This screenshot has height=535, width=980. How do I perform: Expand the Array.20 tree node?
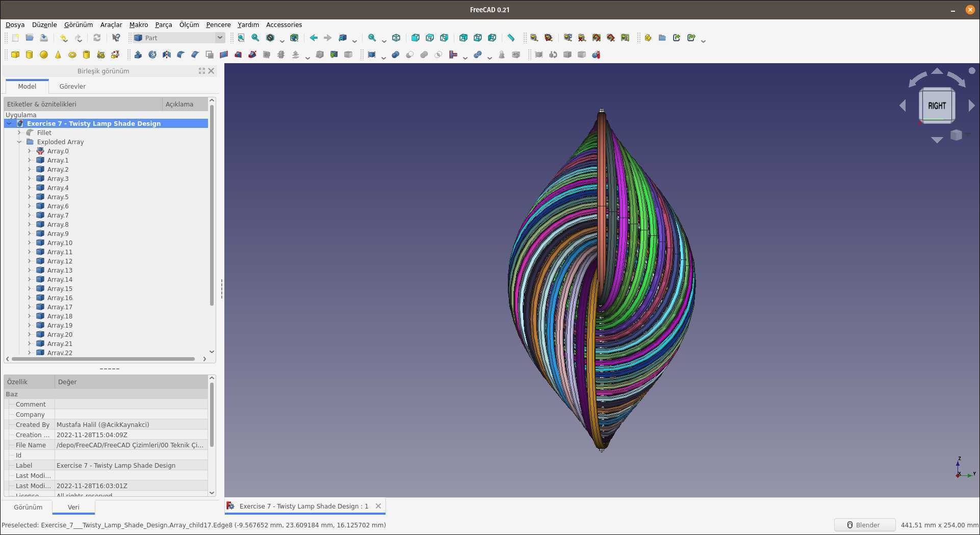[29, 334]
